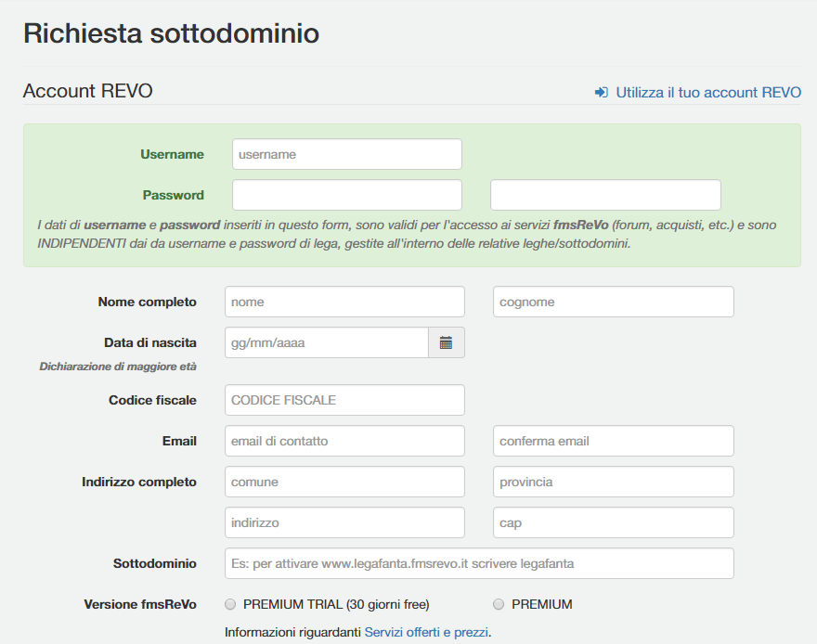This screenshot has height=644, width=817.
Task: Click the username input field
Action: point(346,154)
